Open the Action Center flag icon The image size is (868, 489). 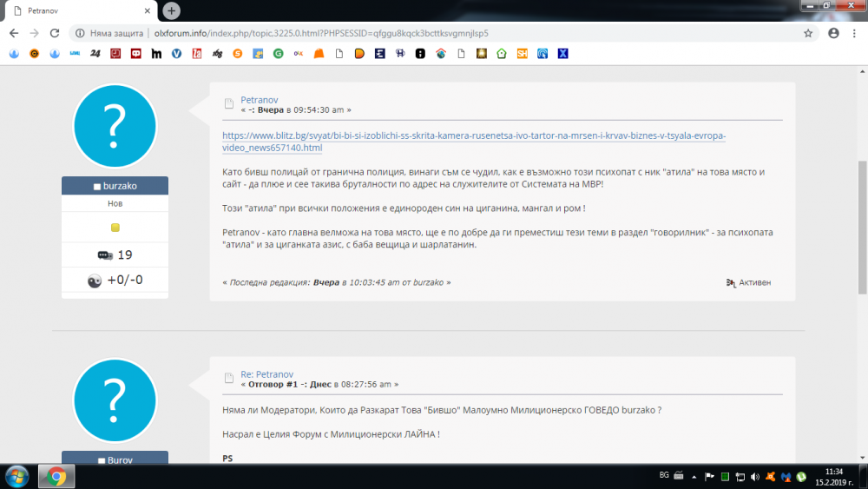coord(709,477)
